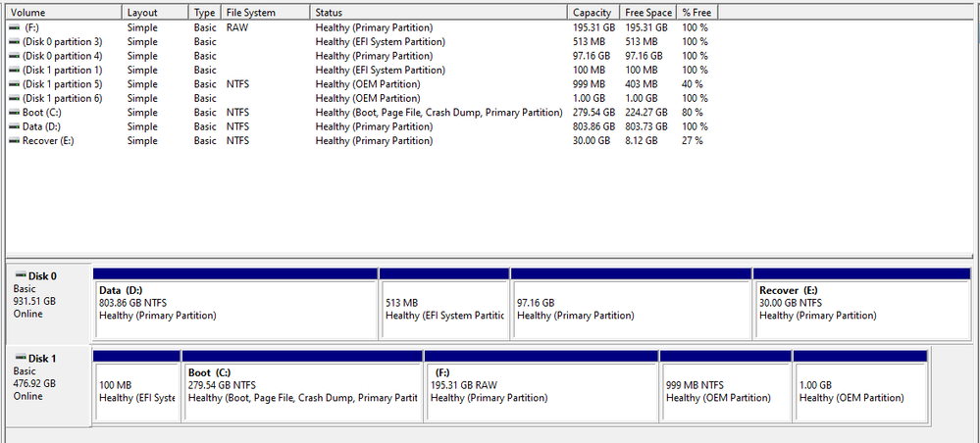
Task: Select the Data (D:) 803.86 GB partition block
Action: (235, 309)
